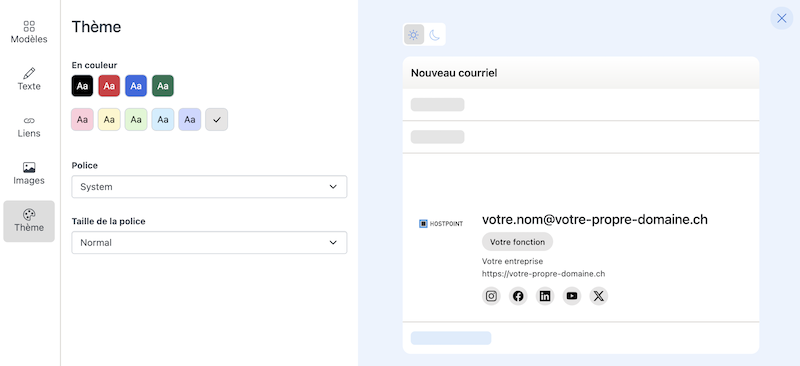Select the Thème section in the sidebar
The width and height of the screenshot is (800, 366).
click(x=29, y=221)
